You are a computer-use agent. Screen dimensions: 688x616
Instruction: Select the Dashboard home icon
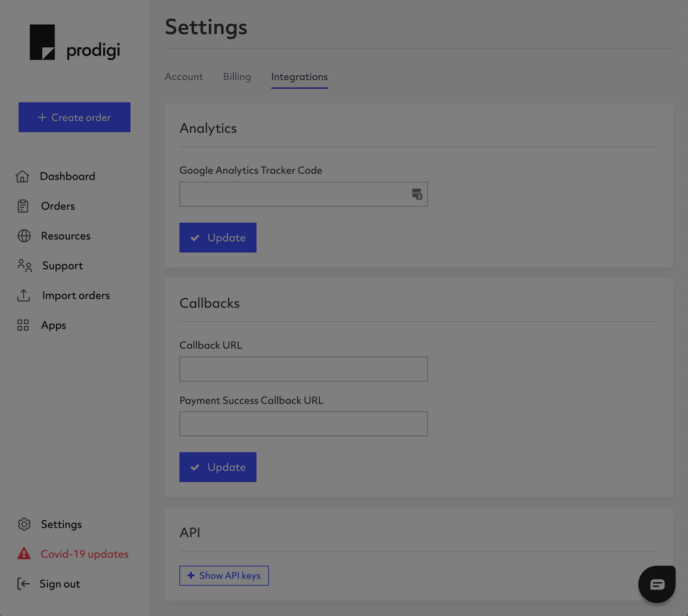click(x=23, y=176)
